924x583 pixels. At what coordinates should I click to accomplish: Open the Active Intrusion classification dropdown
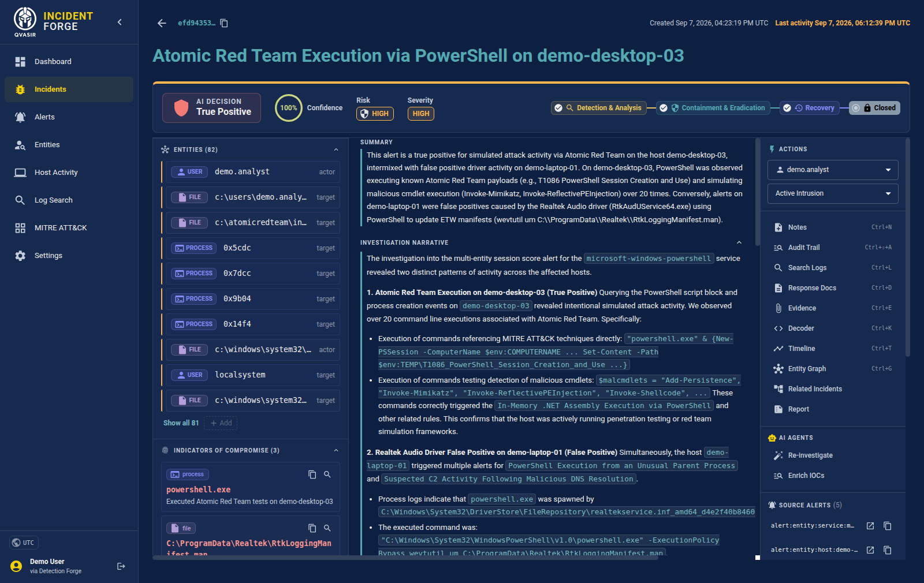pos(833,193)
